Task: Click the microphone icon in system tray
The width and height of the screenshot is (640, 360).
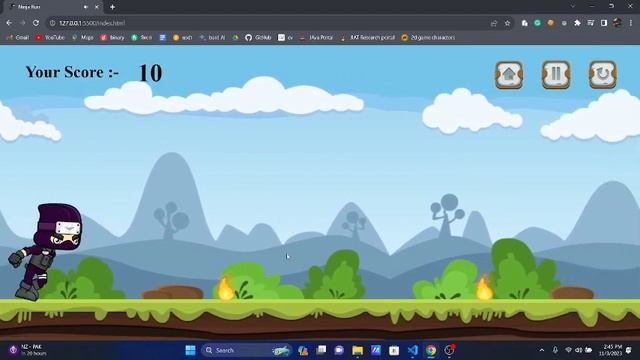Action: (x=555, y=350)
